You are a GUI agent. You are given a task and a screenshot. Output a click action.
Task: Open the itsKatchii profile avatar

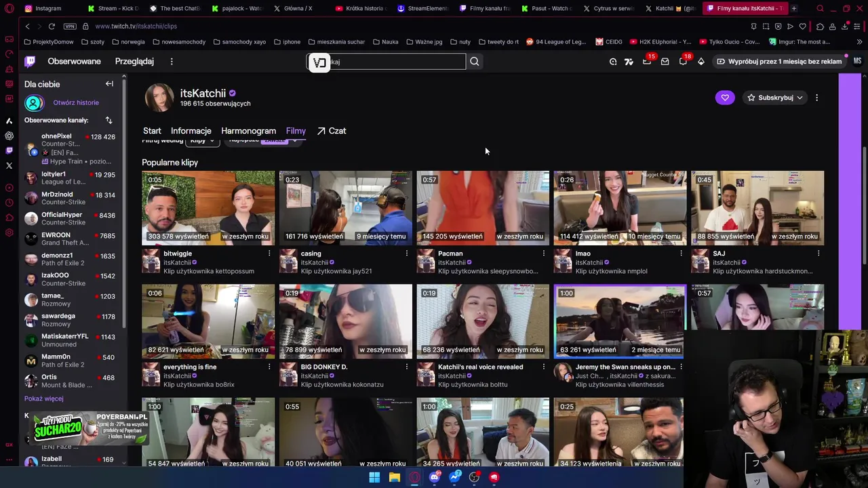[x=159, y=98]
